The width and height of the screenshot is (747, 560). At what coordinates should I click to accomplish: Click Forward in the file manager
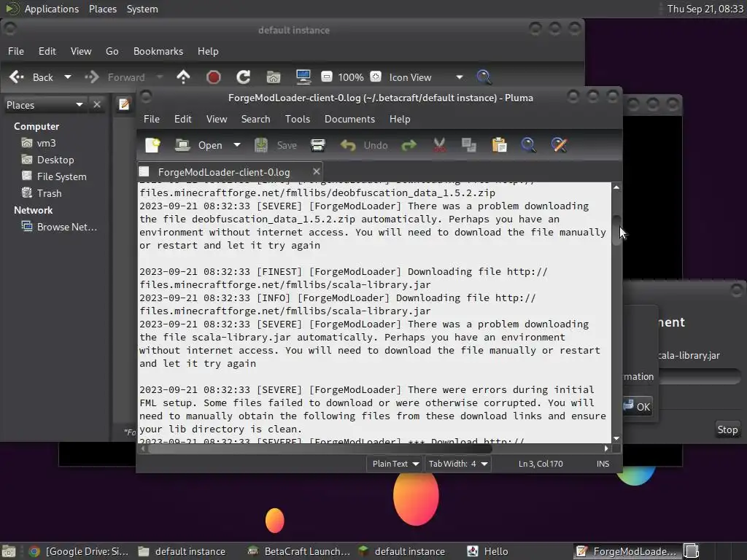pyautogui.click(x=115, y=77)
